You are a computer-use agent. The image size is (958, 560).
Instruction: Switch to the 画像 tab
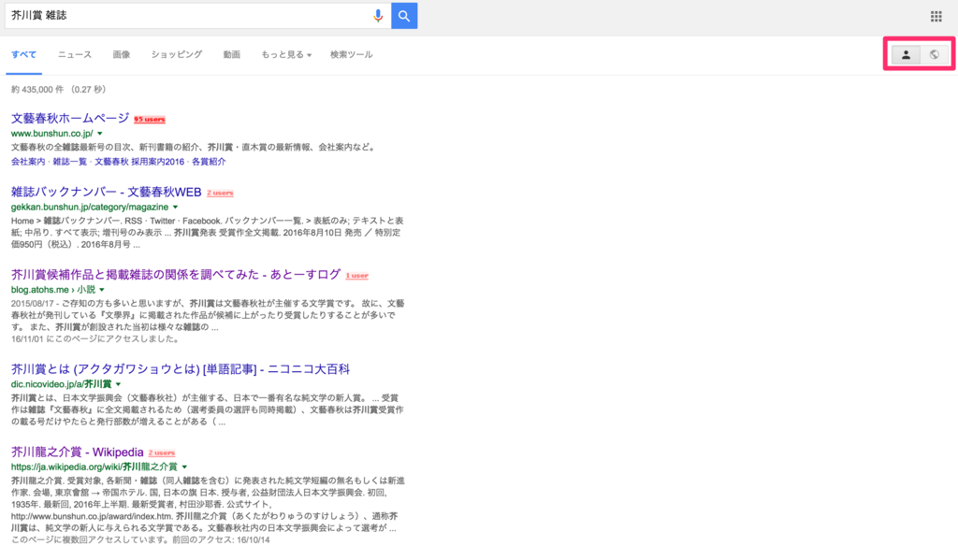pyautogui.click(x=121, y=54)
